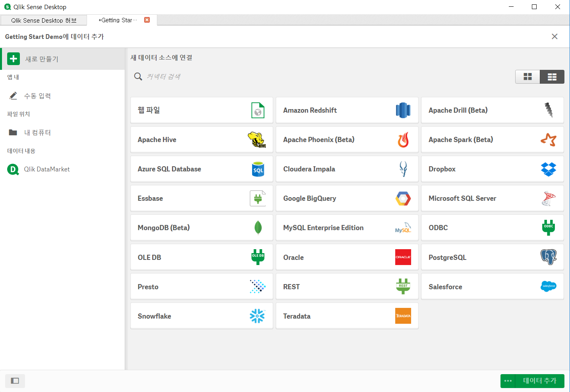Choose the Apache Spark (Beta) label

(461, 140)
